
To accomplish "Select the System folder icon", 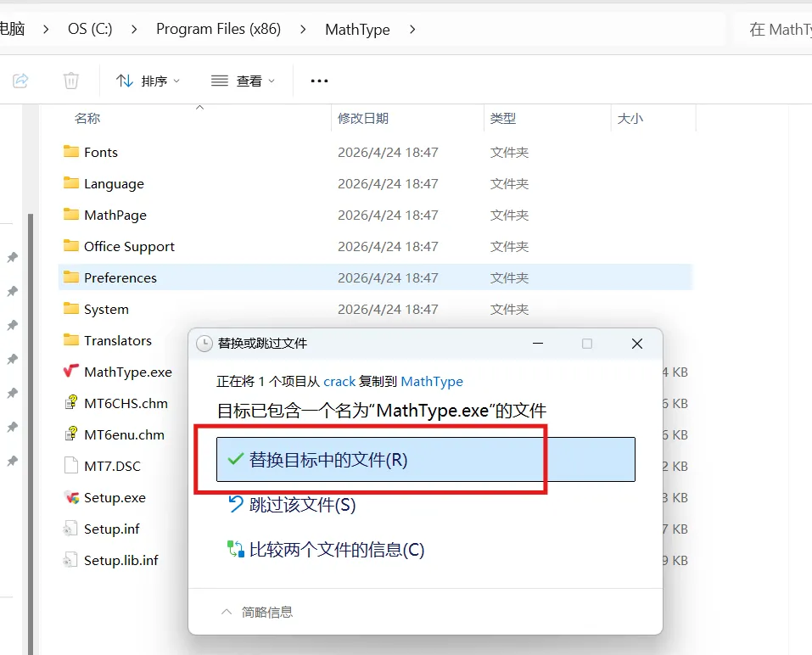I will (x=71, y=308).
